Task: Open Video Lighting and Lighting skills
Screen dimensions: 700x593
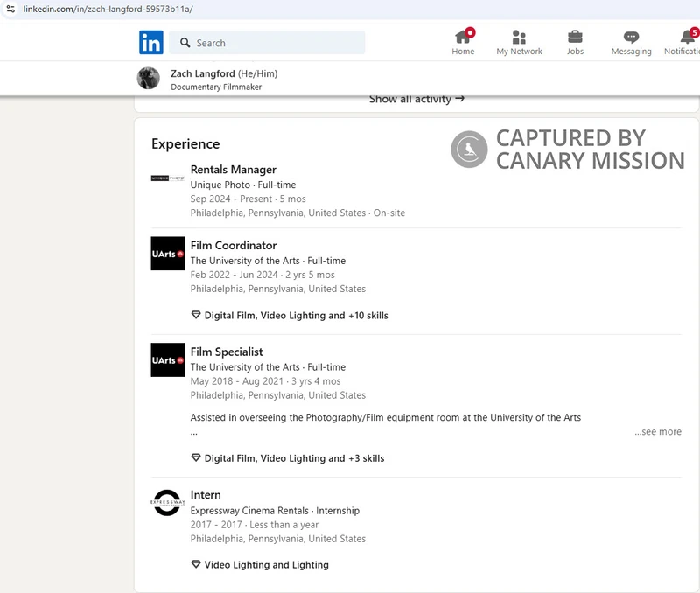Action: [266, 564]
